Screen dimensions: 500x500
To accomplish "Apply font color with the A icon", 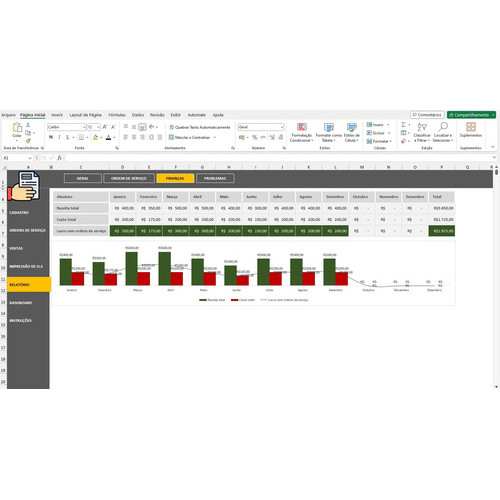I will tap(108, 137).
